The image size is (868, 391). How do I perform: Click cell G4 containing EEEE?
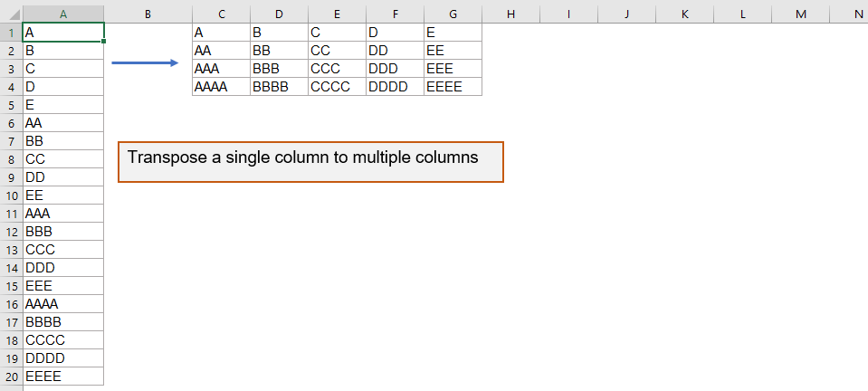(453, 87)
